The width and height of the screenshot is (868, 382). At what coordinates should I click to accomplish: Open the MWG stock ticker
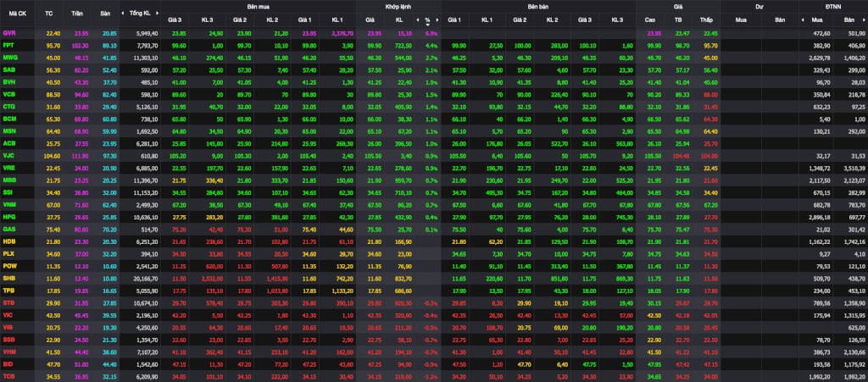(x=10, y=58)
